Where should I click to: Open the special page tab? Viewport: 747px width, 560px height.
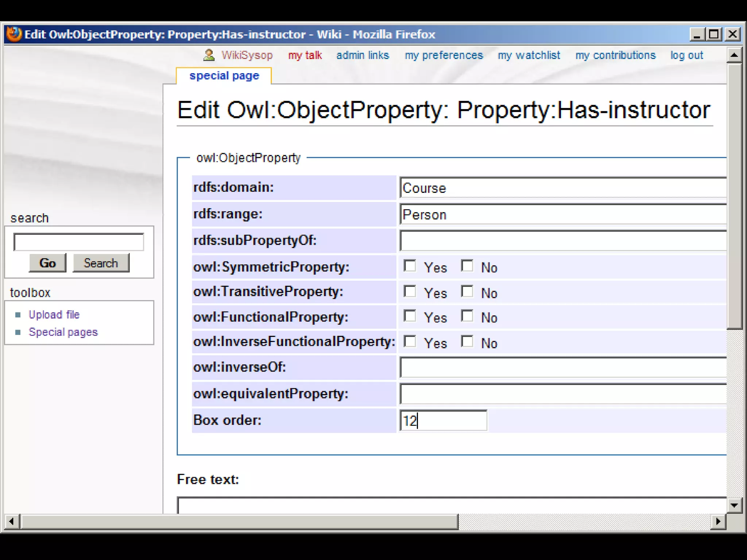pos(224,76)
